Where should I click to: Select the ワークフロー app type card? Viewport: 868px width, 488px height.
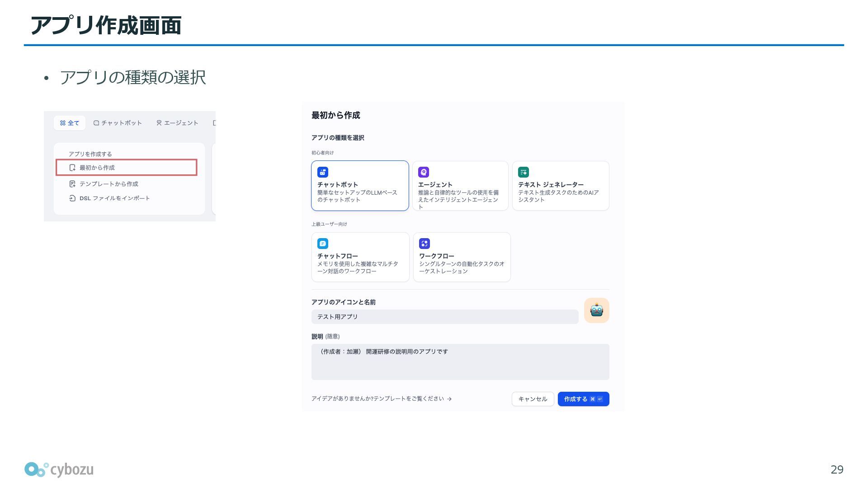click(462, 257)
